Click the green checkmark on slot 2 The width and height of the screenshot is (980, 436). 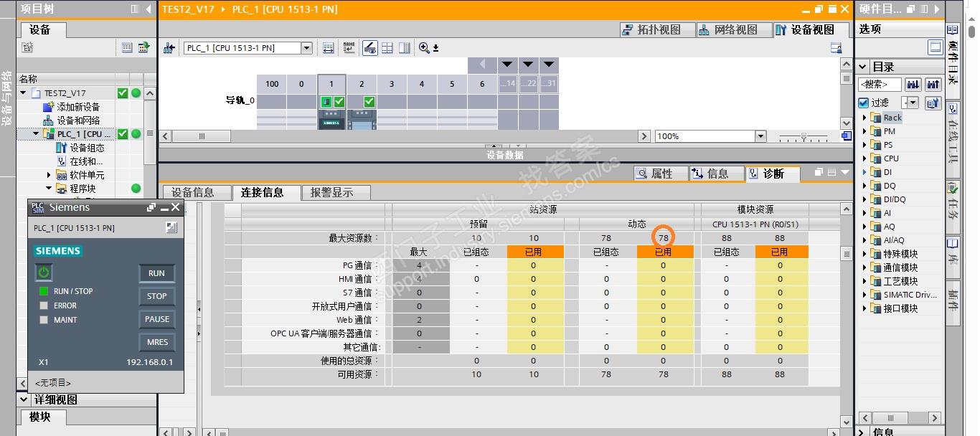[x=369, y=102]
